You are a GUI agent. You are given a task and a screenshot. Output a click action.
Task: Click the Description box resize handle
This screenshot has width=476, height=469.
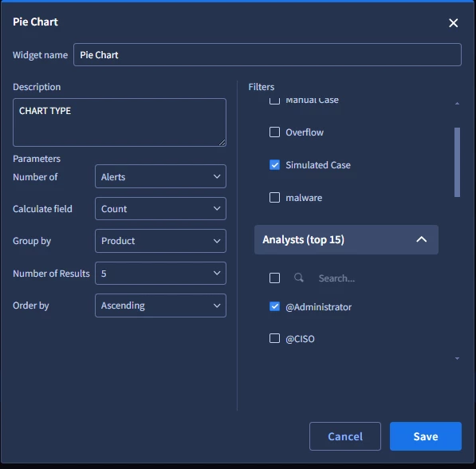click(222, 143)
